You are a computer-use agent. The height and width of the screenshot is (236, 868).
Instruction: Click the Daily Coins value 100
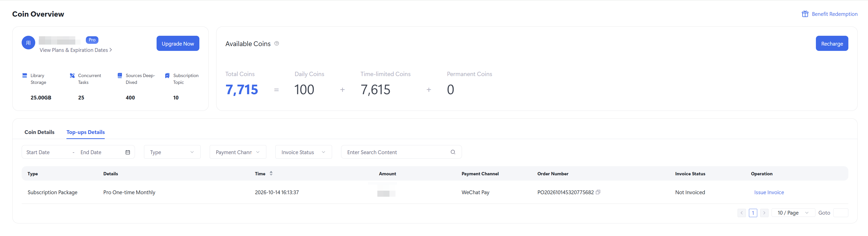click(x=304, y=90)
